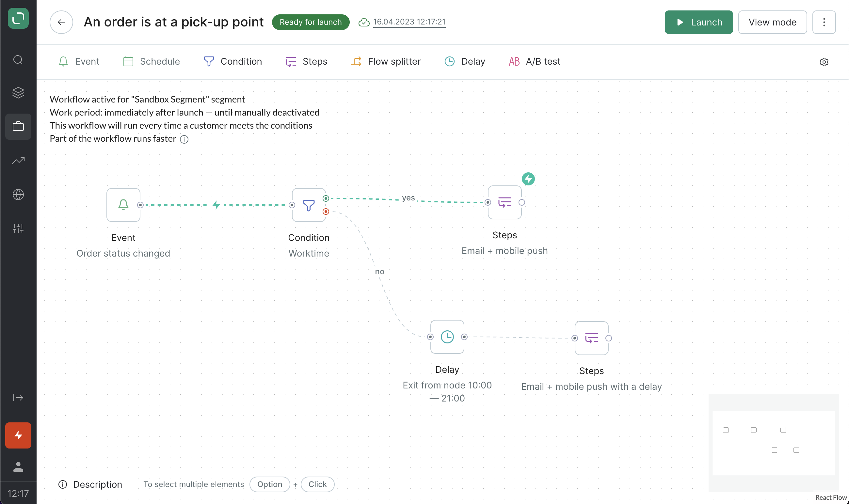Select the briefcase campaigns icon in sidebar
The width and height of the screenshot is (849, 504).
(18, 126)
